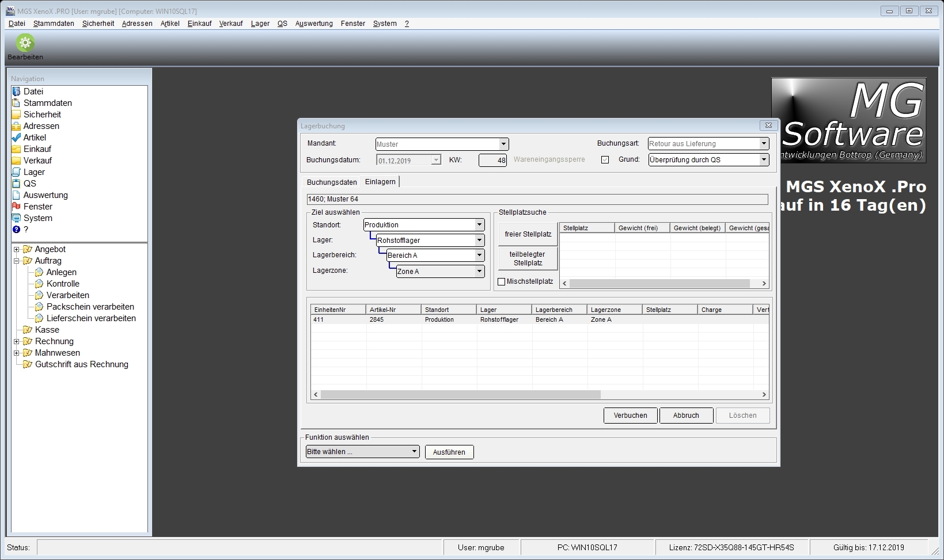Open the Einkauf menu in menu bar

[199, 24]
